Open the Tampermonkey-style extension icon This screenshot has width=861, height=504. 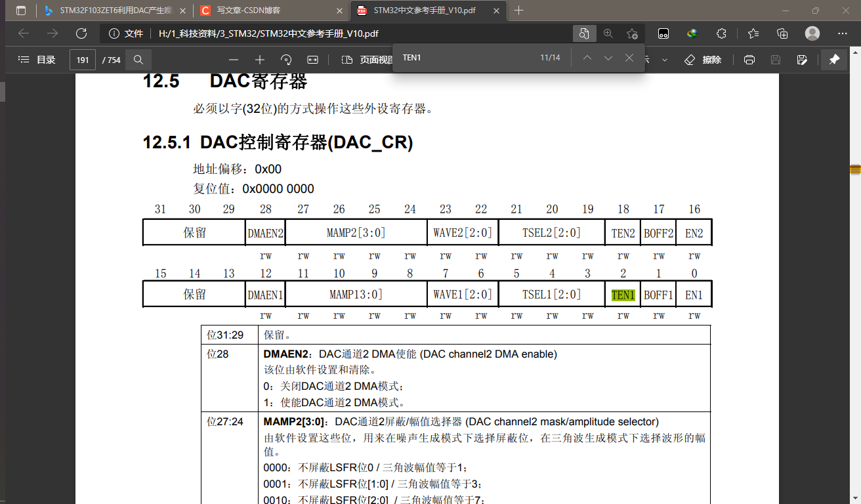click(x=663, y=33)
